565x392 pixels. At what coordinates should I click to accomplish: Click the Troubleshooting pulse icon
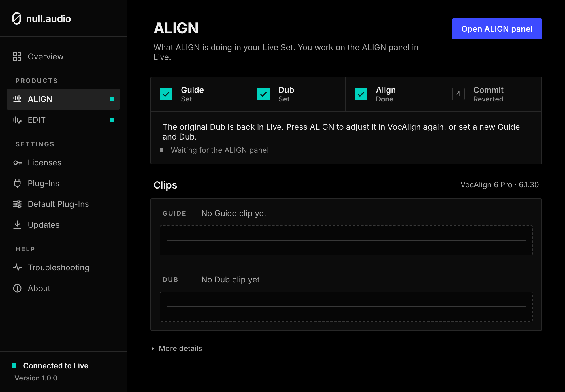[x=17, y=267]
